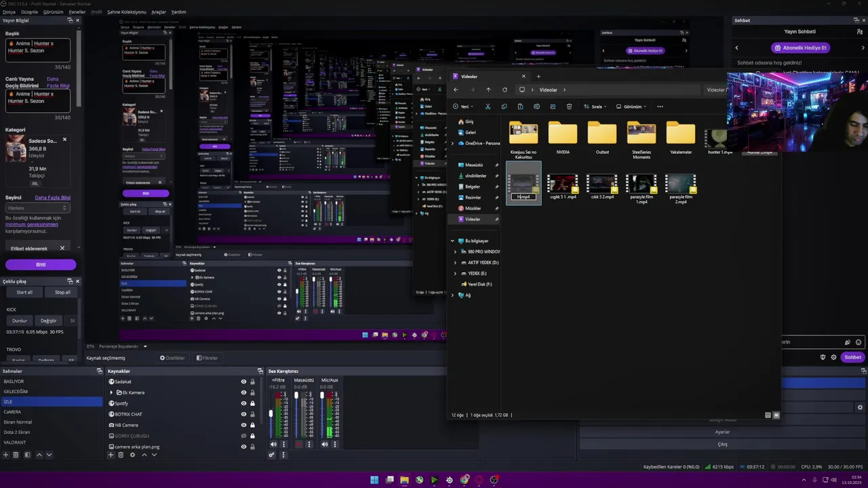Undock the Kaynaklar panel
Image resolution: width=868 pixels, height=488 pixels.
tap(260, 371)
